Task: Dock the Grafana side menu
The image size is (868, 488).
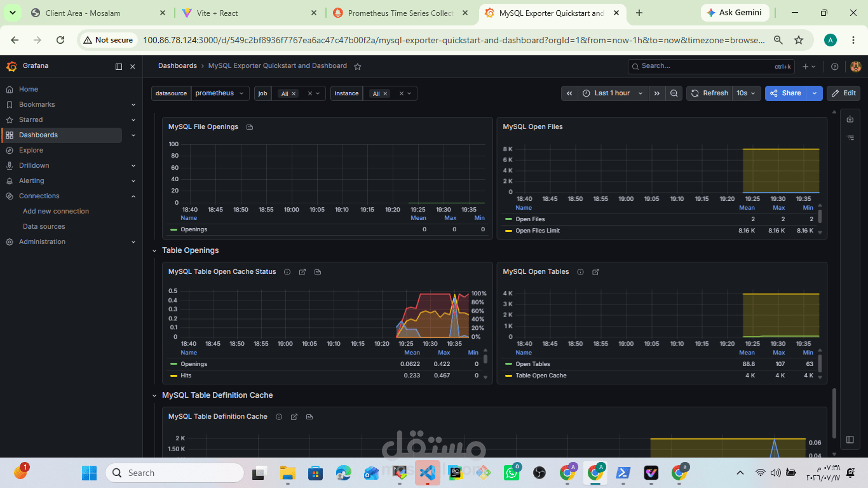Action: coord(119,67)
